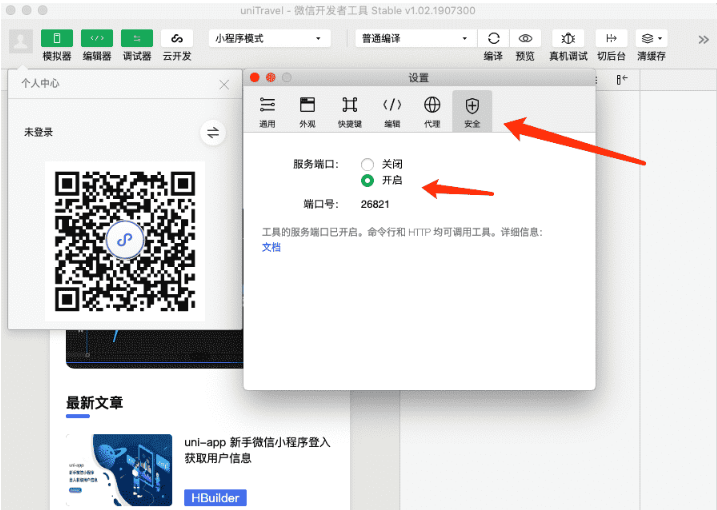Toggle the 调试器 debugger panel button
Image resolution: width=717 pixels, height=510 pixels.
click(137, 38)
